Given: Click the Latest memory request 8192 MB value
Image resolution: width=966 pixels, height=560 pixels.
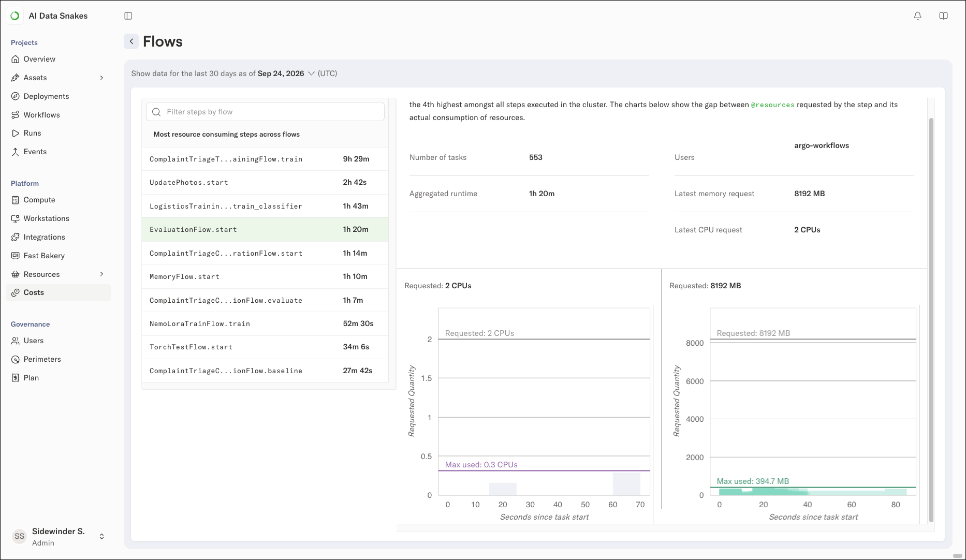Looking at the screenshot, I should point(810,194).
